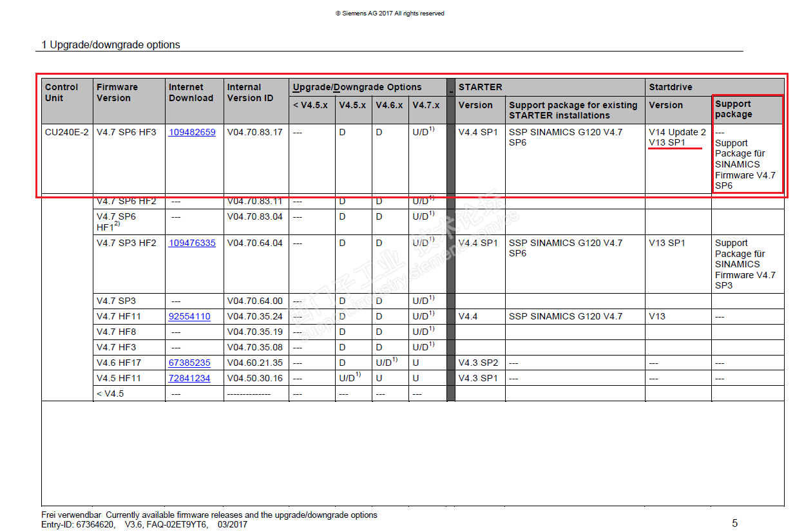
Task: Select firmware cell 'V4.7 SP6 HF2'
Action: click(126, 201)
